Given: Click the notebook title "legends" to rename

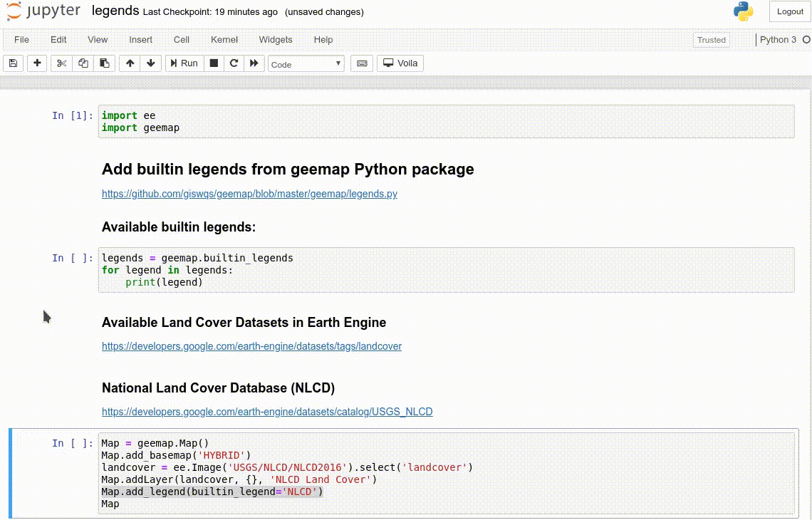Looking at the screenshot, I should point(115,11).
